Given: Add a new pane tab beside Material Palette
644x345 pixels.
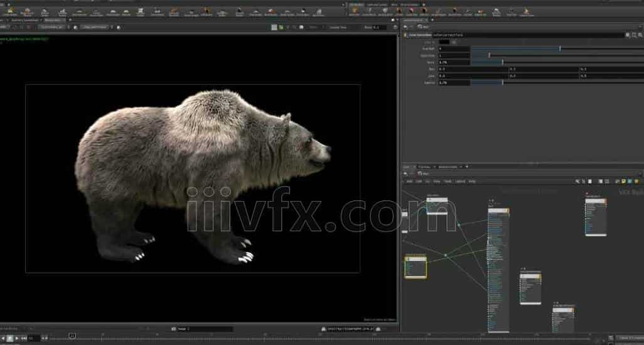Looking at the screenshot, I should [x=467, y=167].
